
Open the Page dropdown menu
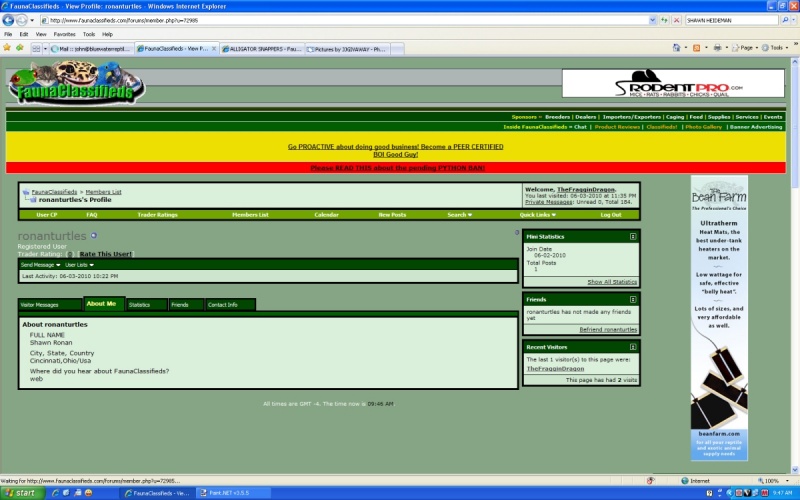coord(745,47)
